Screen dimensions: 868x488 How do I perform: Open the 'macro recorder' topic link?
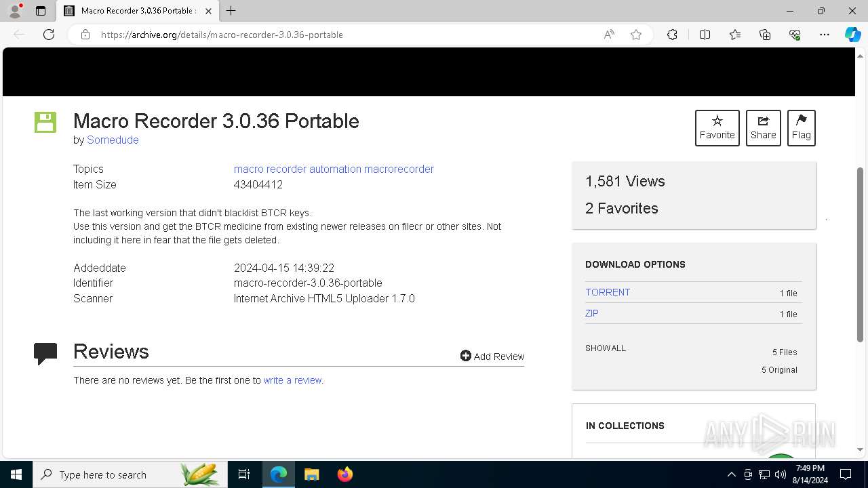[x=270, y=169]
